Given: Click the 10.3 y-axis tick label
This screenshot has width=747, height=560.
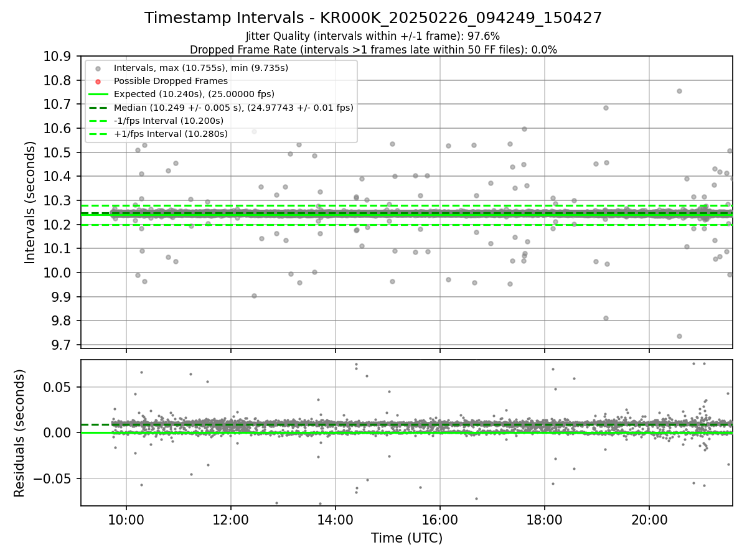Looking at the screenshot, I should 59,201.
